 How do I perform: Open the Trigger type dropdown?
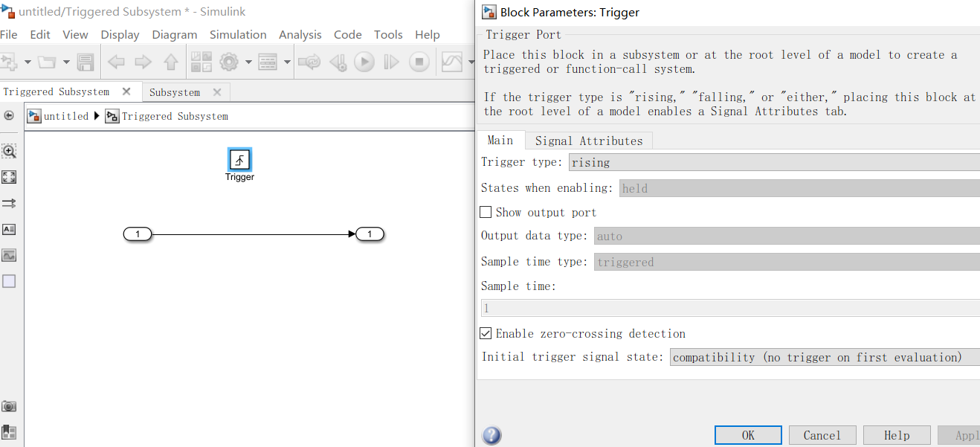tap(774, 162)
